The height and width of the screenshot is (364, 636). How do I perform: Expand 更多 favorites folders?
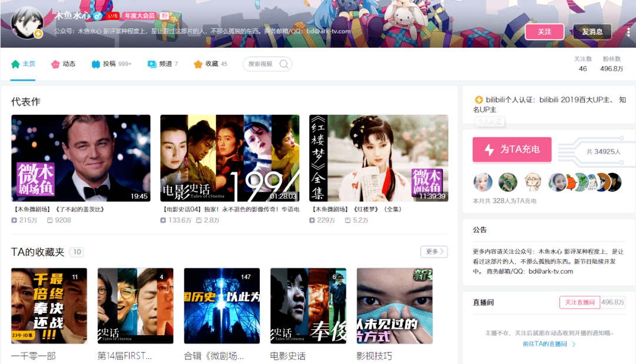(x=434, y=252)
